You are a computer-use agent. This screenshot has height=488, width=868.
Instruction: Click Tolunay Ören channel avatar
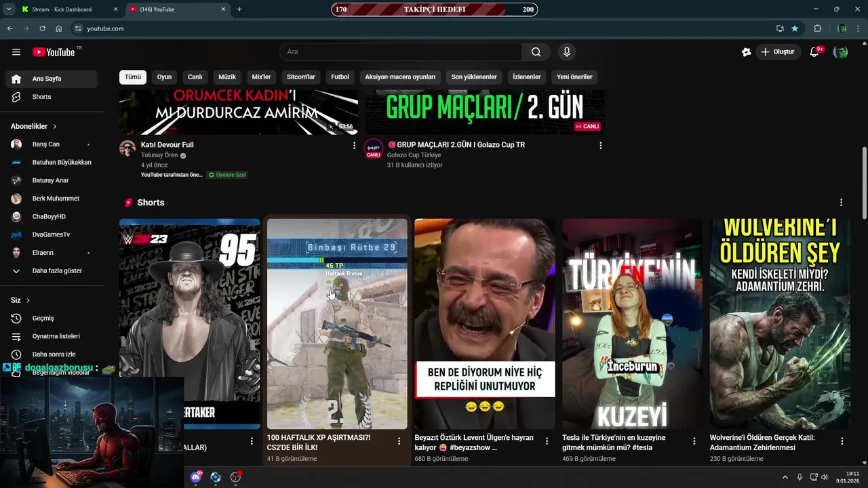(127, 148)
